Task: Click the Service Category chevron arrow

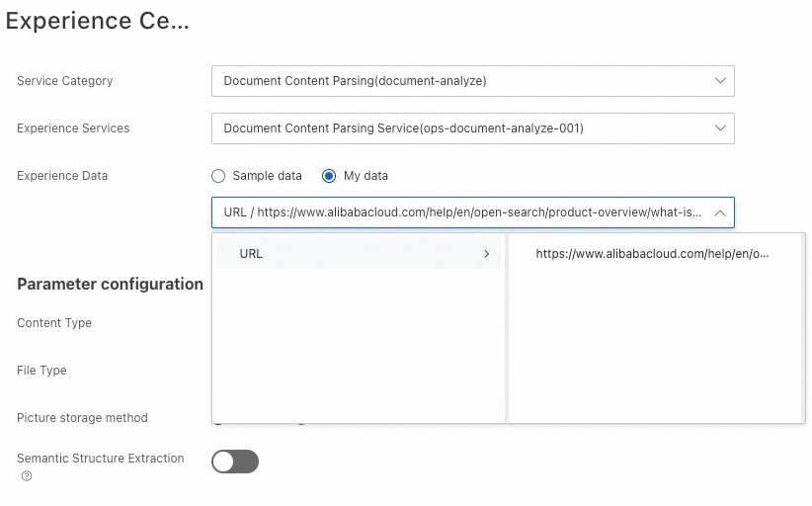Action: pyautogui.click(x=719, y=81)
